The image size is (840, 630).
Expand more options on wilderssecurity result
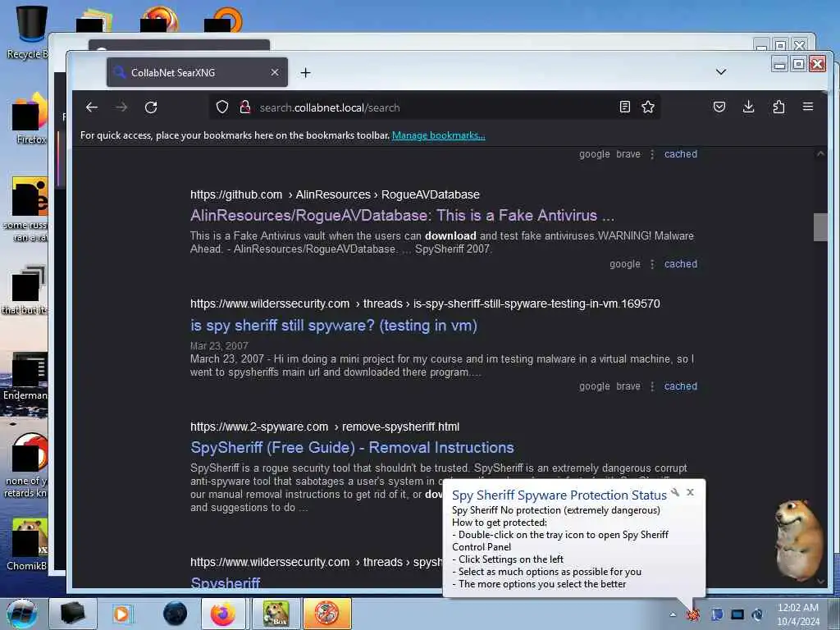[652, 386]
